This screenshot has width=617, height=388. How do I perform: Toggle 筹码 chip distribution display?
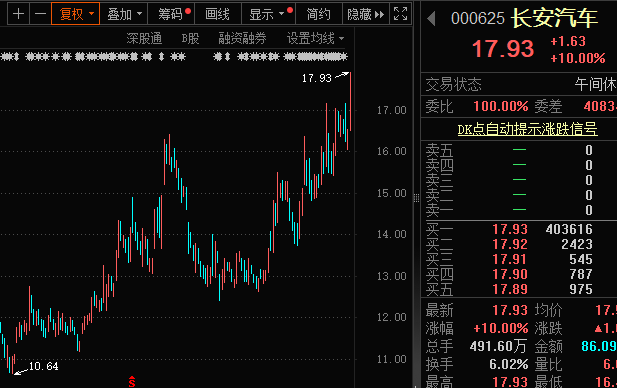click(x=170, y=14)
